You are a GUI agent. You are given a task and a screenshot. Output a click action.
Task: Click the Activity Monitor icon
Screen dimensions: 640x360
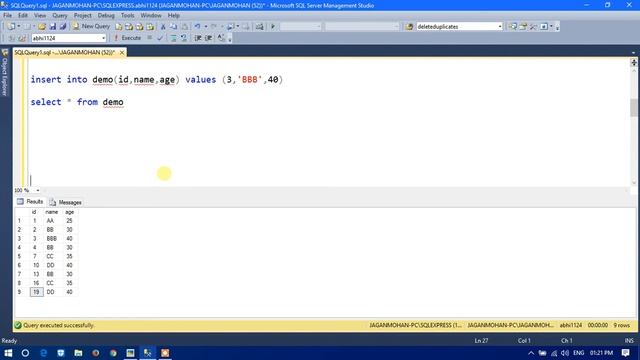260,27
